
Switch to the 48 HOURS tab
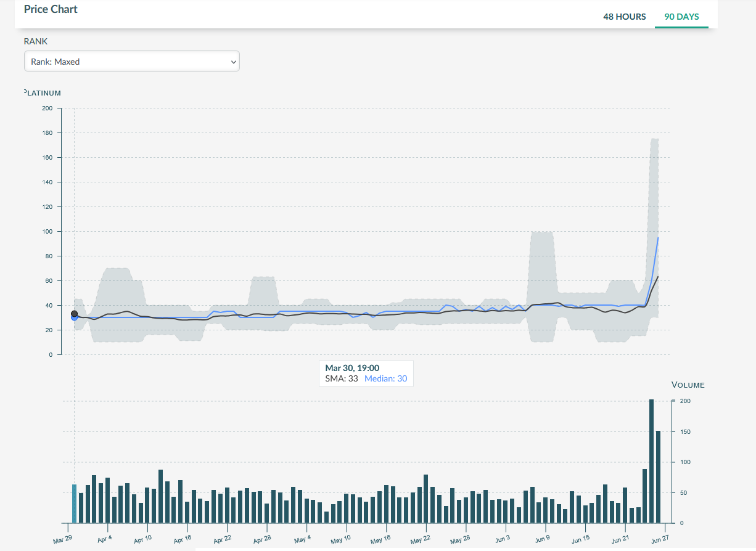point(624,17)
